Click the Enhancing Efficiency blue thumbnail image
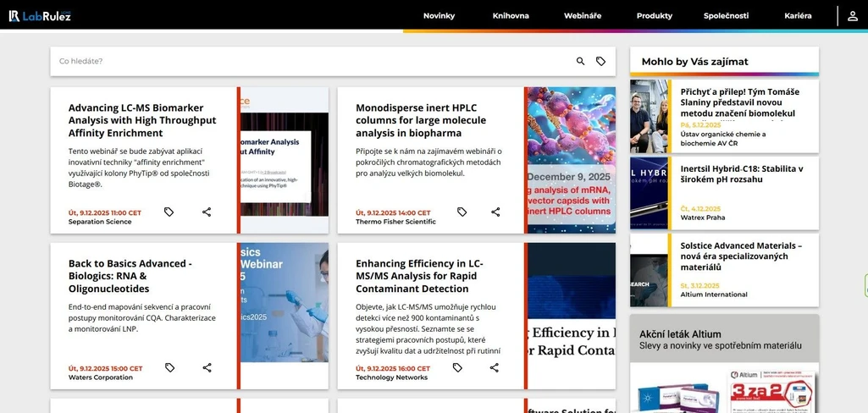This screenshot has height=413, width=868. [x=572, y=316]
